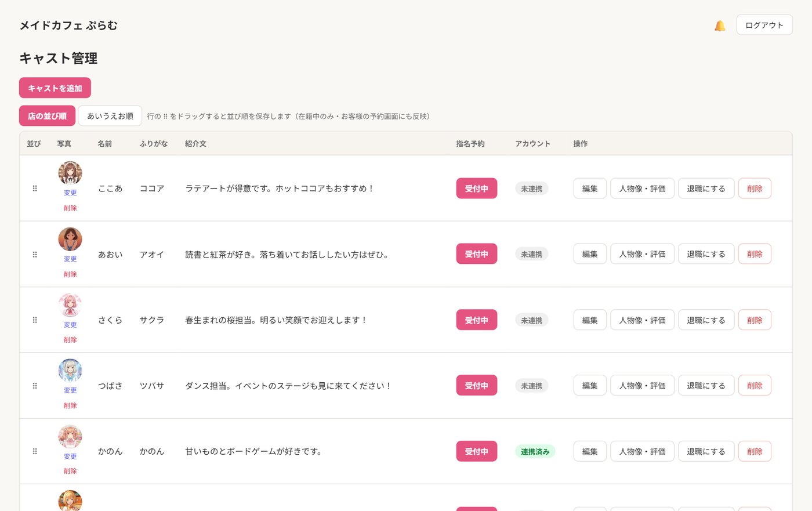Screen dimensions: 812x511
Task: Click the 未連携 badge for ここあ
Action: 531,189
